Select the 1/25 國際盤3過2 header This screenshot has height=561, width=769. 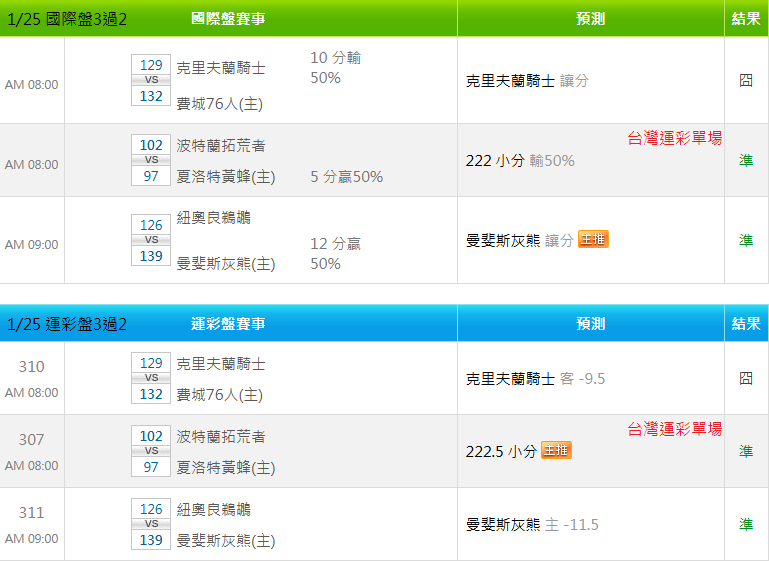(x=67, y=19)
